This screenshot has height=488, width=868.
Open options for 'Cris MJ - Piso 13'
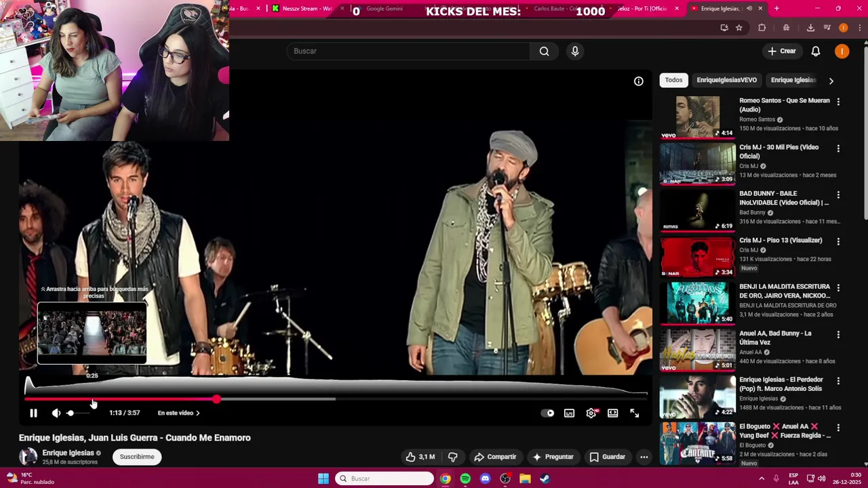[838, 241]
